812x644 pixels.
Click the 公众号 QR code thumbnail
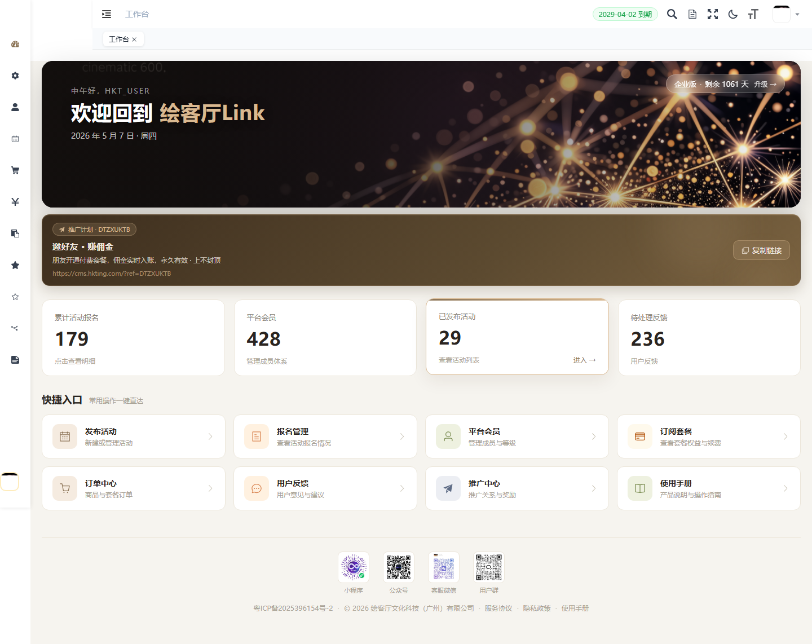[399, 567]
